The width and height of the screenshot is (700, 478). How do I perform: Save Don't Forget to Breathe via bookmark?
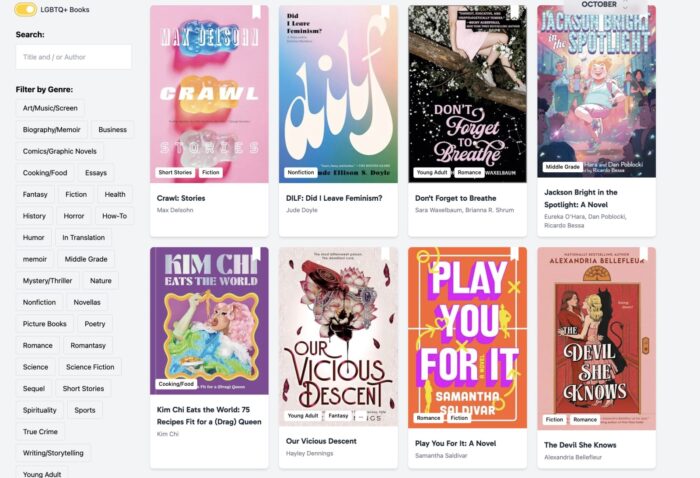tap(515, 12)
